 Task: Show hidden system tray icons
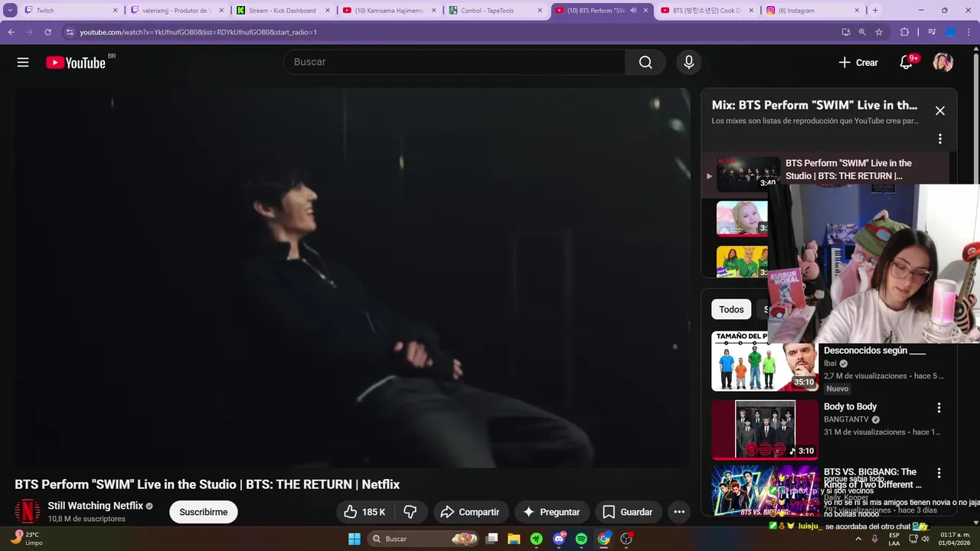pos(858,539)
